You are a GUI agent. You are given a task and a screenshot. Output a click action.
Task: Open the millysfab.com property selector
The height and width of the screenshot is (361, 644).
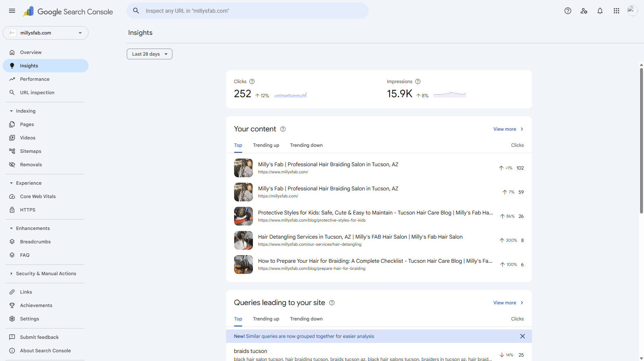(46, 33)
